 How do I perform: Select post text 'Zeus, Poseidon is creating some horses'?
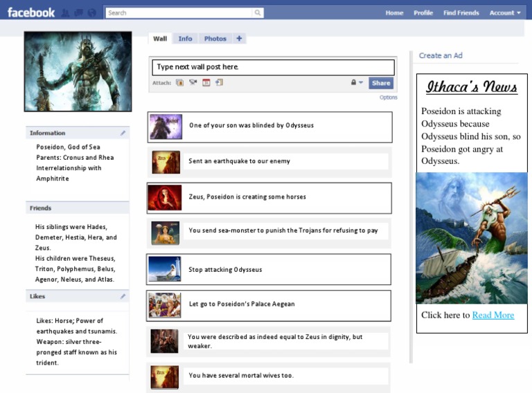click(x=247, y=196)
